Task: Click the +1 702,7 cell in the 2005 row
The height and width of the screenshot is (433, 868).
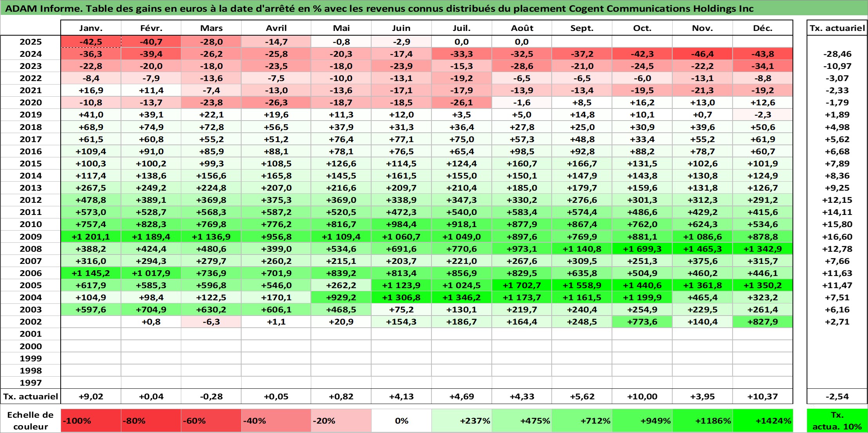Action: point(522,285)
